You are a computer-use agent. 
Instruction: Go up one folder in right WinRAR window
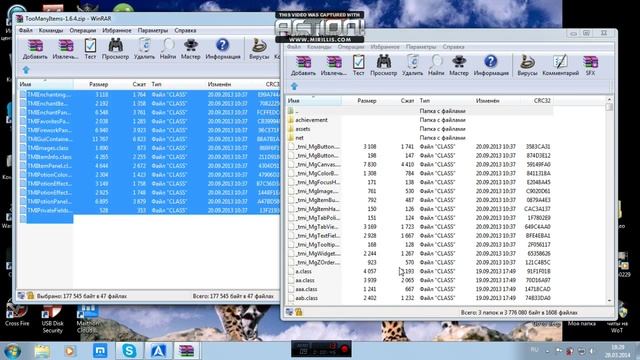tap(294, 86)
